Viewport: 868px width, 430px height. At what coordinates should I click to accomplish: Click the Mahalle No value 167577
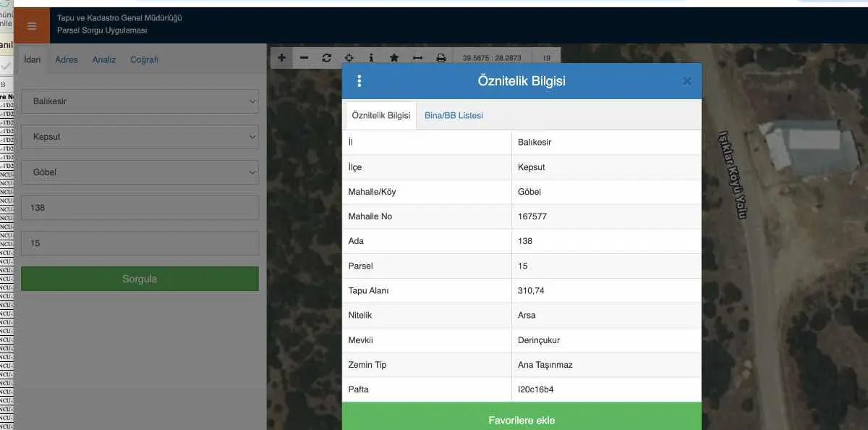(532, 216)
